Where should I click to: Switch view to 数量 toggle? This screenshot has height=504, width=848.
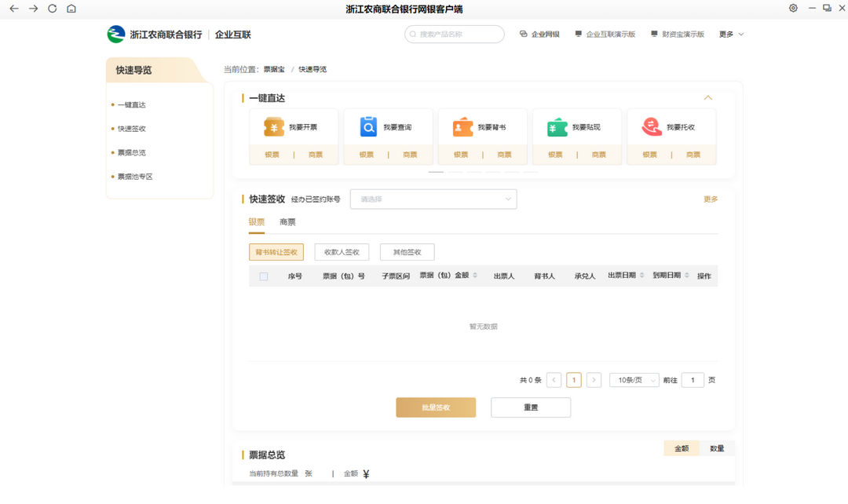tap(717, 447)
